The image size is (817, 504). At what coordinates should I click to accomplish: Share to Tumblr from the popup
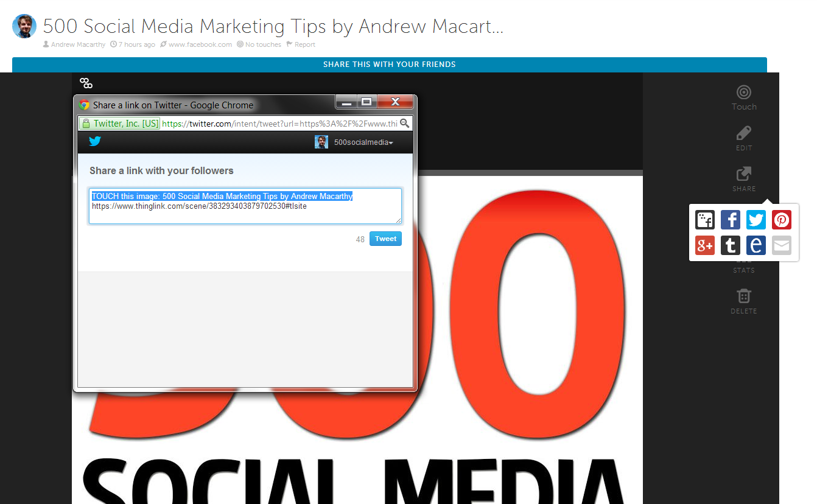[731, 245]
